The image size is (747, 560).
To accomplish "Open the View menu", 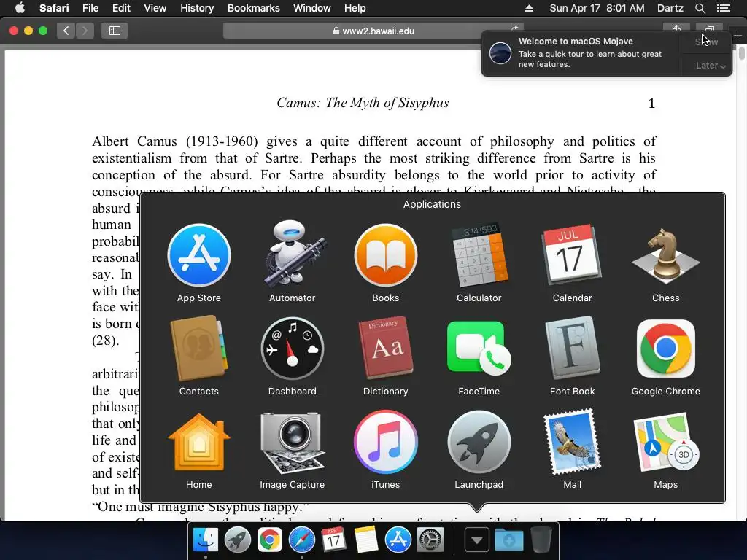I will coord(155,8).
